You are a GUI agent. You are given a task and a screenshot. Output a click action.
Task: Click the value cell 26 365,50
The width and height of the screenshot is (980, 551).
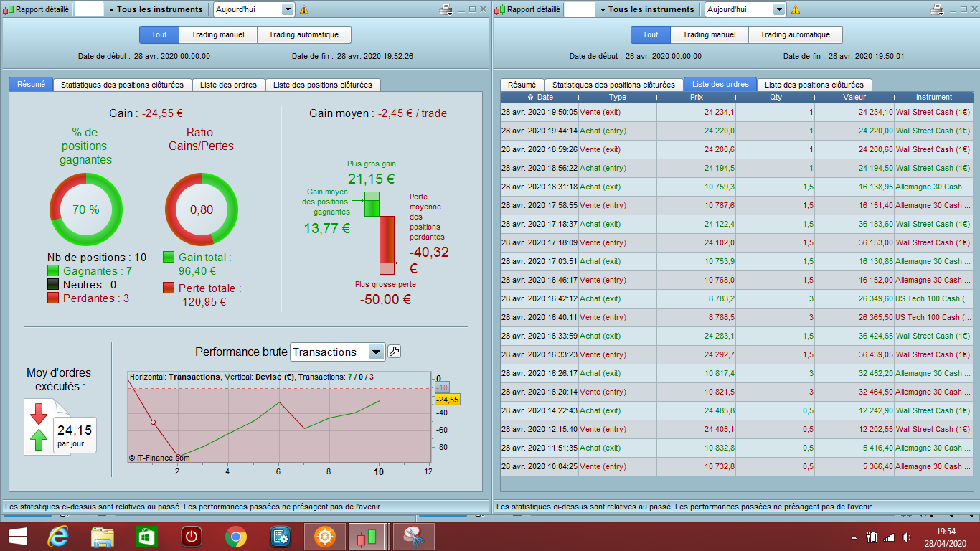point(854,317)
